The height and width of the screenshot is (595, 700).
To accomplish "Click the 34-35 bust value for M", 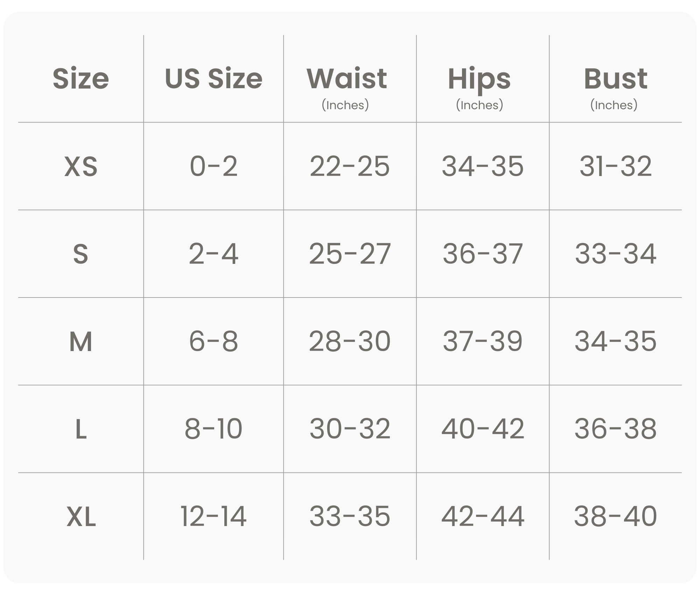I will pyautogui.click(x=615, y=342).
